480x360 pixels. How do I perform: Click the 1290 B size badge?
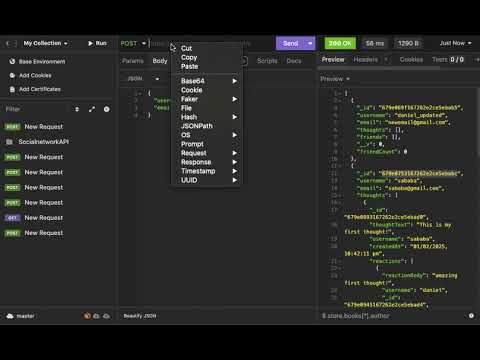408,43
